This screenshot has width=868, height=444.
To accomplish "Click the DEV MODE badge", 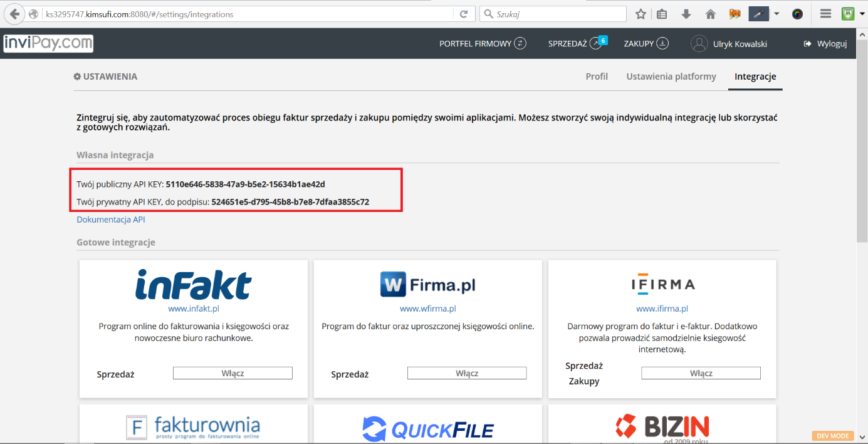I will (x=833, y=436).
